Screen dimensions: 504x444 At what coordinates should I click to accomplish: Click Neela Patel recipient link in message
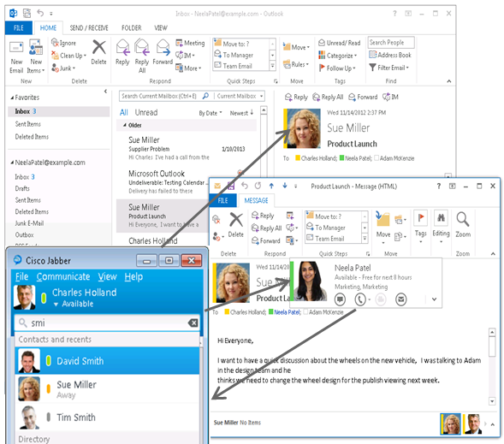[288, 312]
